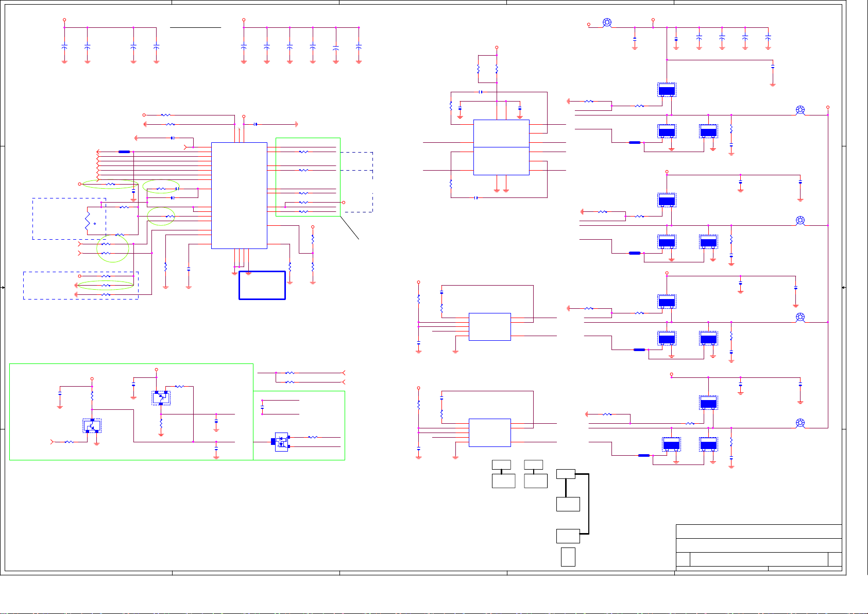Select the inductor coil symbol on the top power rail
868x614 pixels.
pyautogui.click(x=607, y=23)
